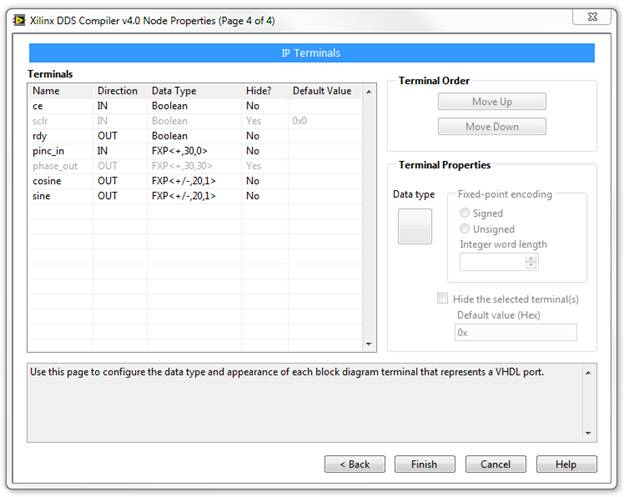Go to previous page with Back
624x497 pixels.
click(x=355, y=464)
